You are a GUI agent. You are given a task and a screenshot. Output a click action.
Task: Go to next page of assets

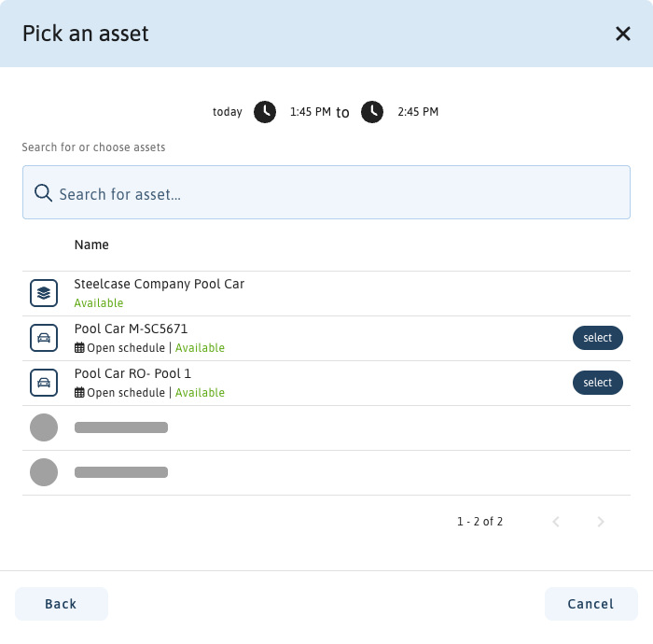tap(601, 522)
